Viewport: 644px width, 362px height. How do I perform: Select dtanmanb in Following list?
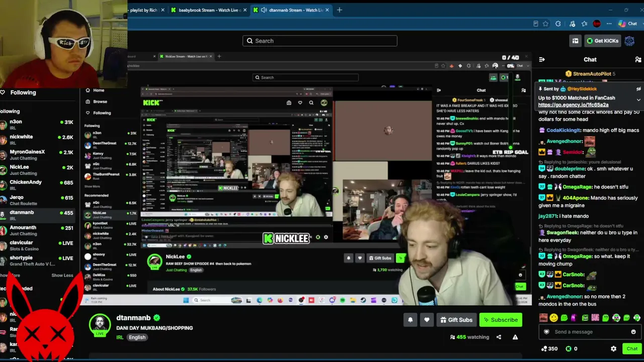pyautogui.click(x=38, y=215)
